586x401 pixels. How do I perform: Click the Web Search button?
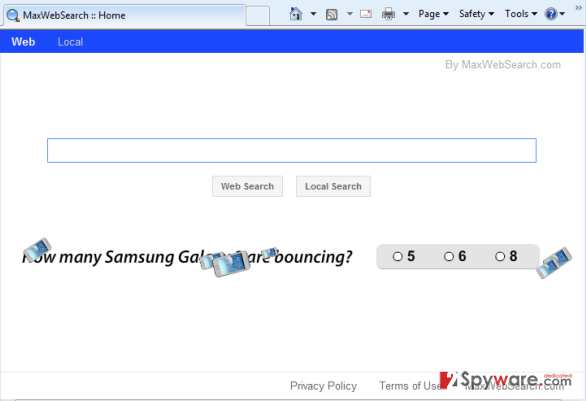pyautogui.click(x=247, y=186)
